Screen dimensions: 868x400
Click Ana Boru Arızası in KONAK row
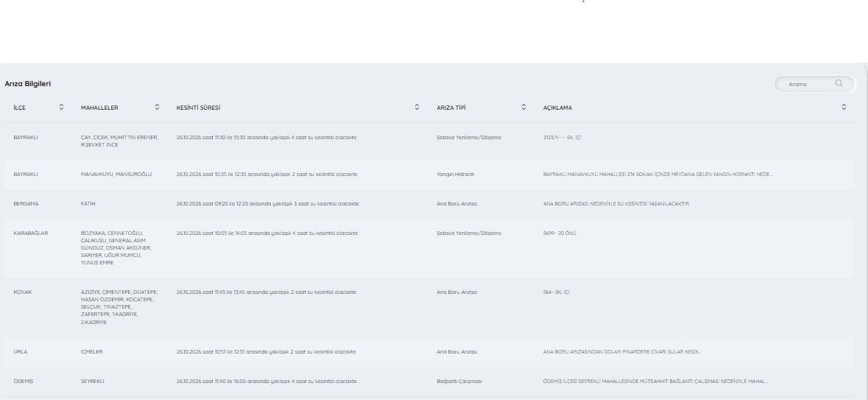tap(457, 292)
